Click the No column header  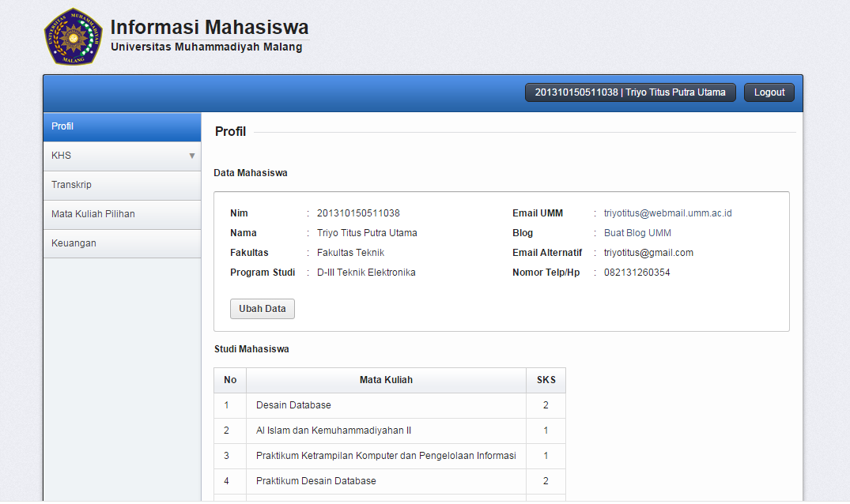230,380
